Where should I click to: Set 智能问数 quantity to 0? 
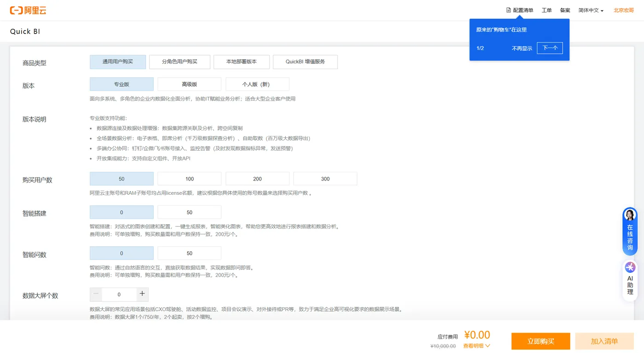pyautogui.click(x=121, y=253)
